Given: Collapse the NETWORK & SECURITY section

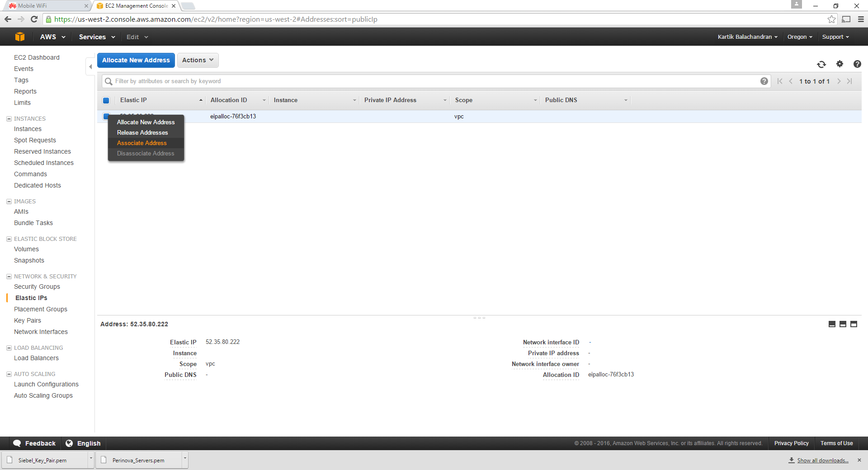Looking at the screenshot, I should point(9,277).
